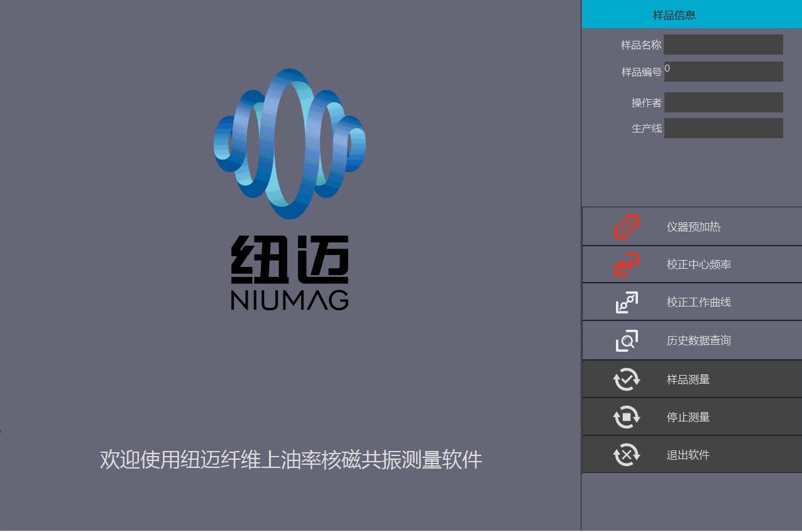Screen dimensions: 802x532
Task: Focus the 生产线 input field
Action: 723,128
